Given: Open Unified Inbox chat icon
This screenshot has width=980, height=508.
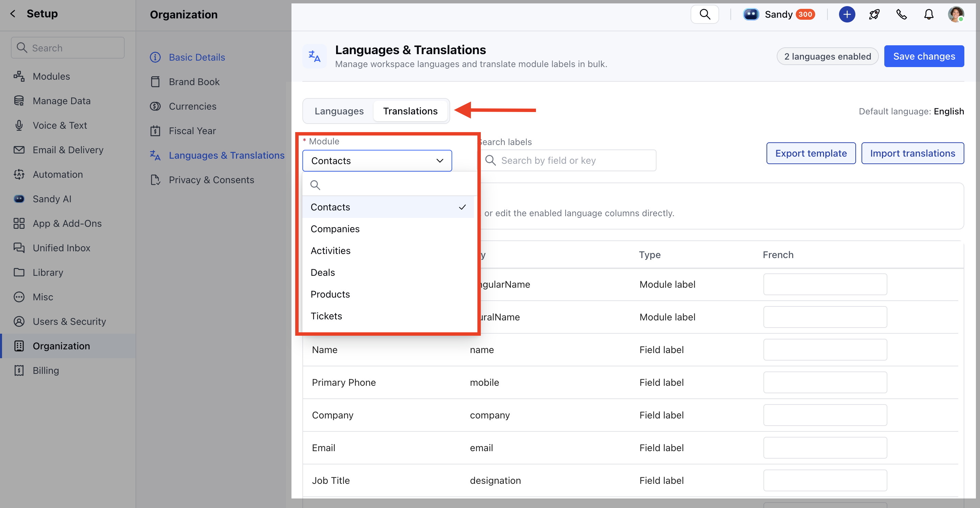Looking at the screenshot, I should [x=19, y=248].
